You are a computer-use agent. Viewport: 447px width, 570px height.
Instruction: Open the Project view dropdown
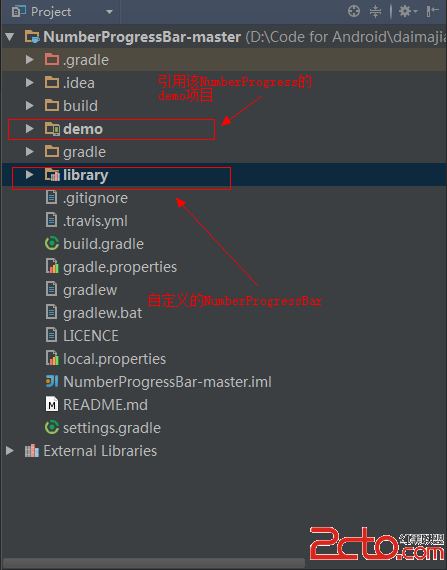[109, 12]
